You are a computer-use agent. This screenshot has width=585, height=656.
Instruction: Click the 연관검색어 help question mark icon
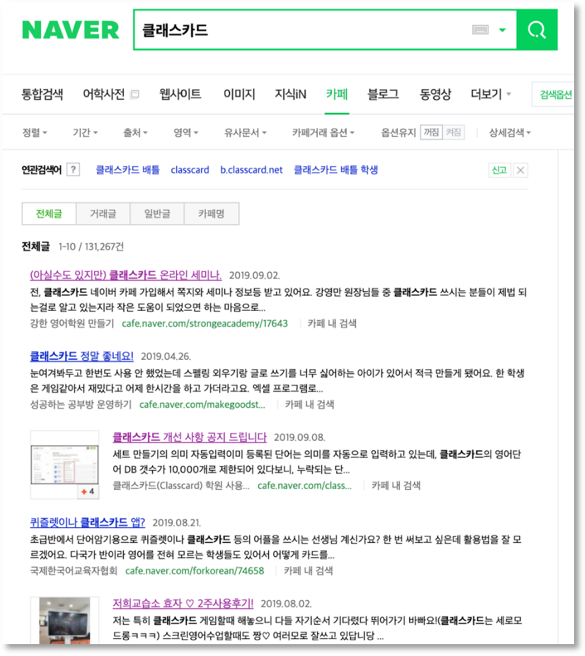pos(73,169)
